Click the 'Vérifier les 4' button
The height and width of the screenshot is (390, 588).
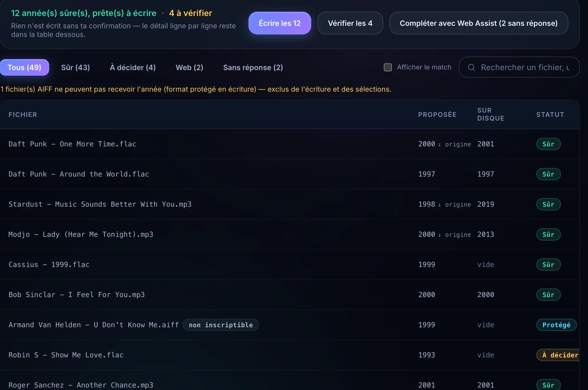coord(350,23)
